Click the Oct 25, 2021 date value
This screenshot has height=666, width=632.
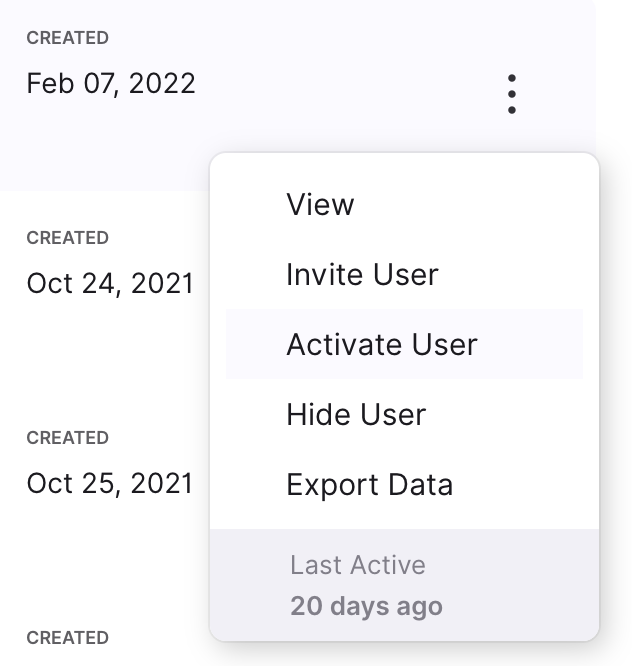(110, 483)
